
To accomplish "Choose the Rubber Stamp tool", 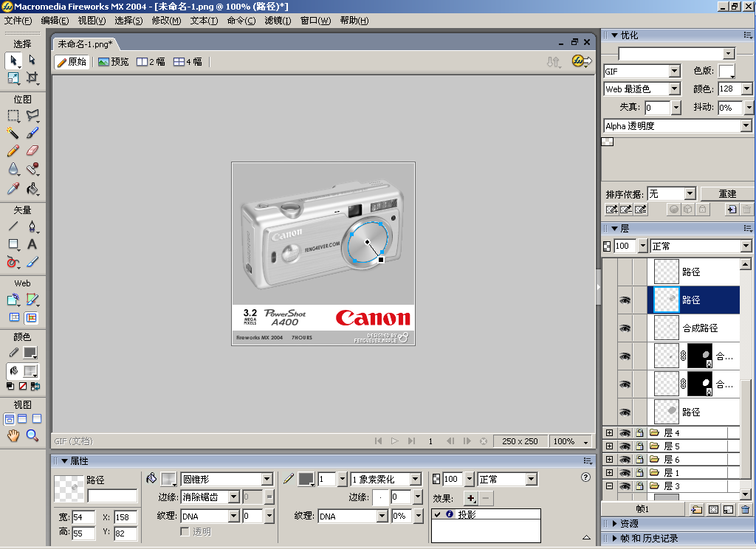I will point(32,169).
